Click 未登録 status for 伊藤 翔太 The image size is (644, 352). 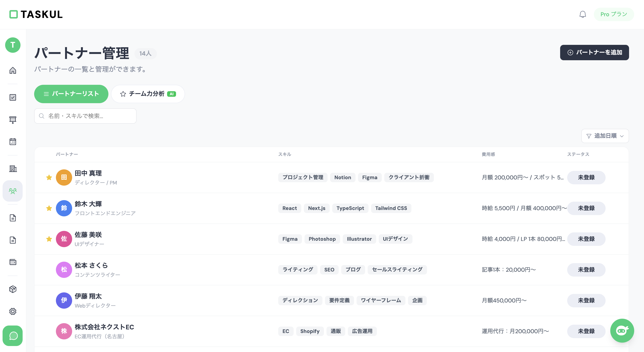tap(586, 301)
